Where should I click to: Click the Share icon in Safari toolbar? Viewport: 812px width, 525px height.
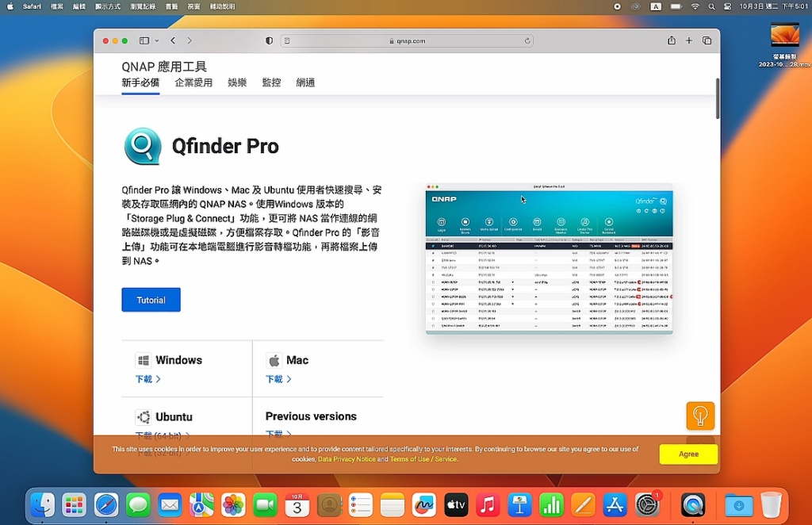coord(671,40)
